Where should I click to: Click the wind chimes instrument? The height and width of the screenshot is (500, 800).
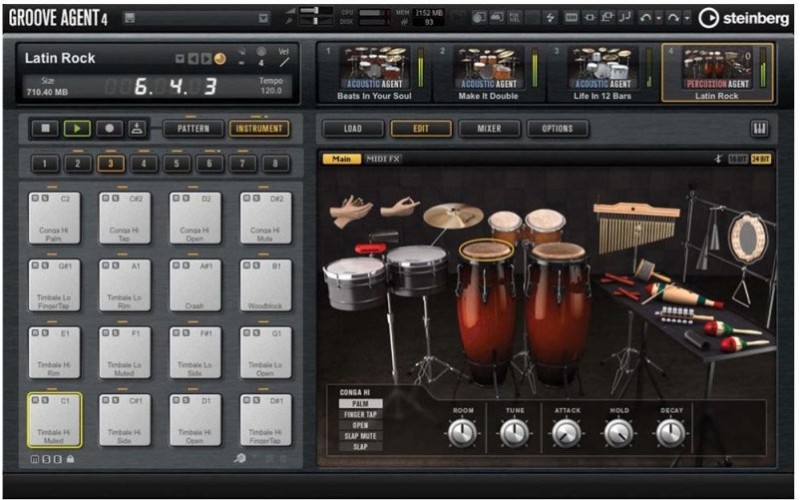635,228
